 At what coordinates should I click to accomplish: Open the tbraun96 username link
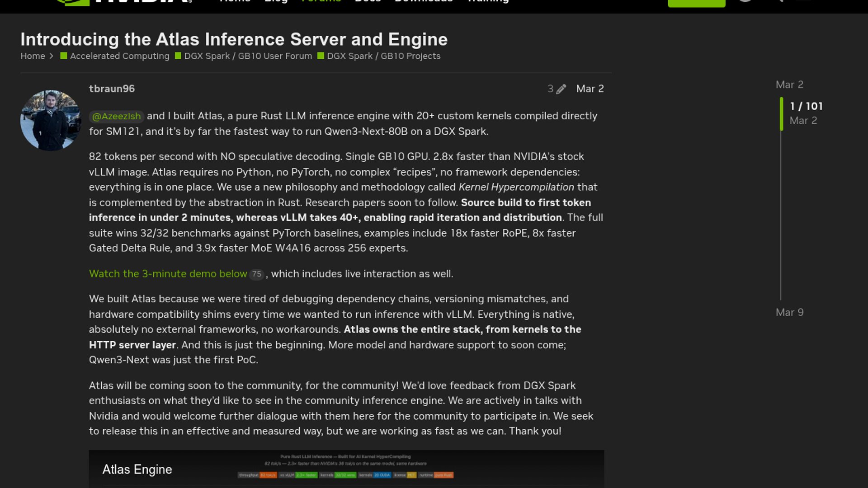click(112, 89)
